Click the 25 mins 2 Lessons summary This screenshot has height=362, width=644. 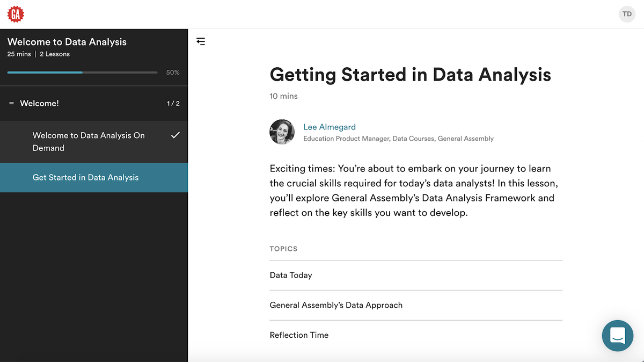pyautogui.click(x=39, y=54)
